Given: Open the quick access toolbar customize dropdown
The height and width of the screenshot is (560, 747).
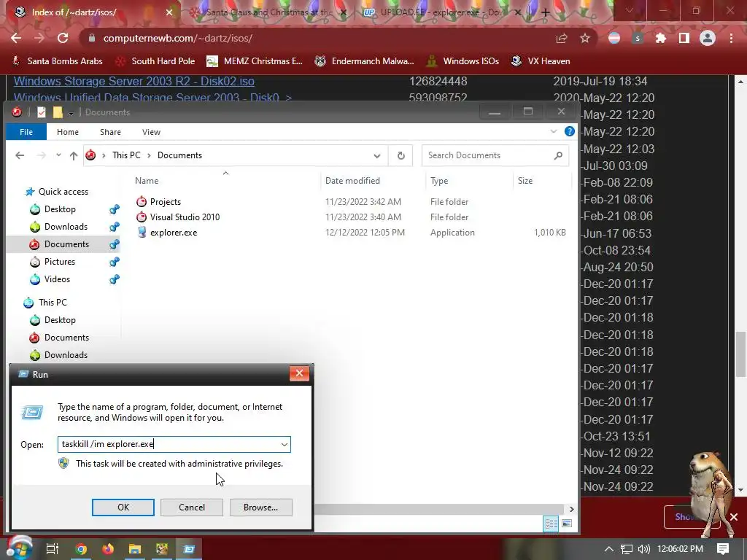Looking at the screenshot, I should [71, 112].
